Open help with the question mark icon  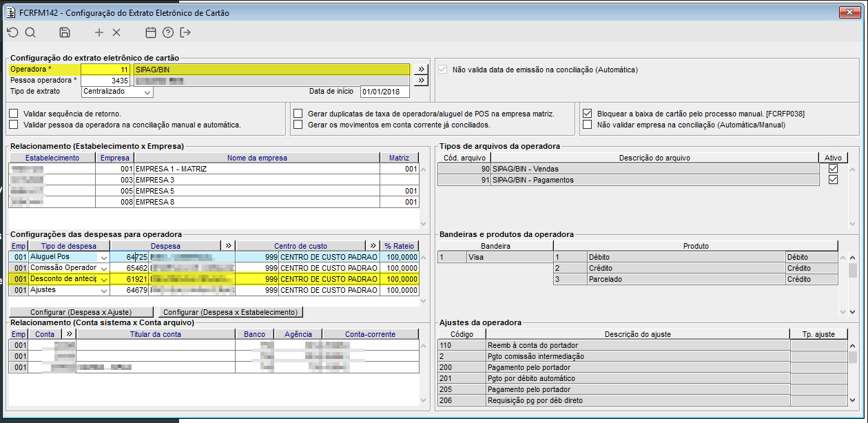pyautogui.click(x=168, y=32)
